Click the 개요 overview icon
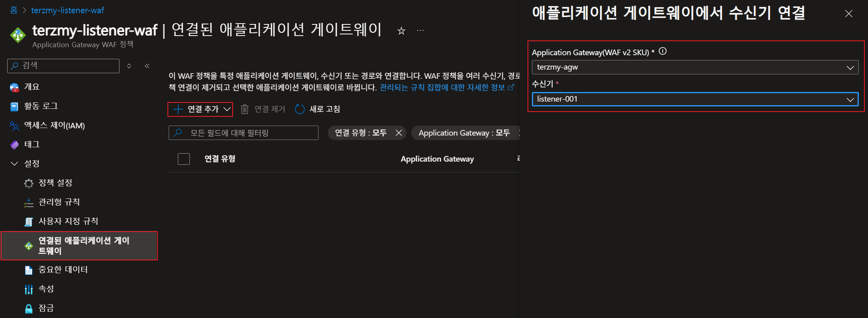Image resolution: width=868 pixels, height=318 pixels. click(14, 87)
